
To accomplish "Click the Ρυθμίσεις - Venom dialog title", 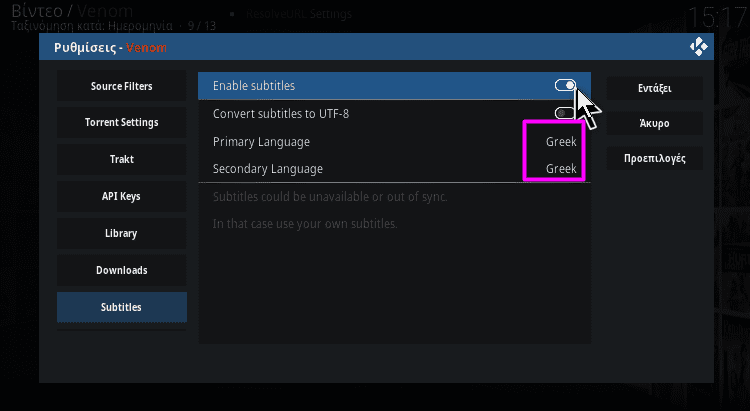I will [110, 48].
